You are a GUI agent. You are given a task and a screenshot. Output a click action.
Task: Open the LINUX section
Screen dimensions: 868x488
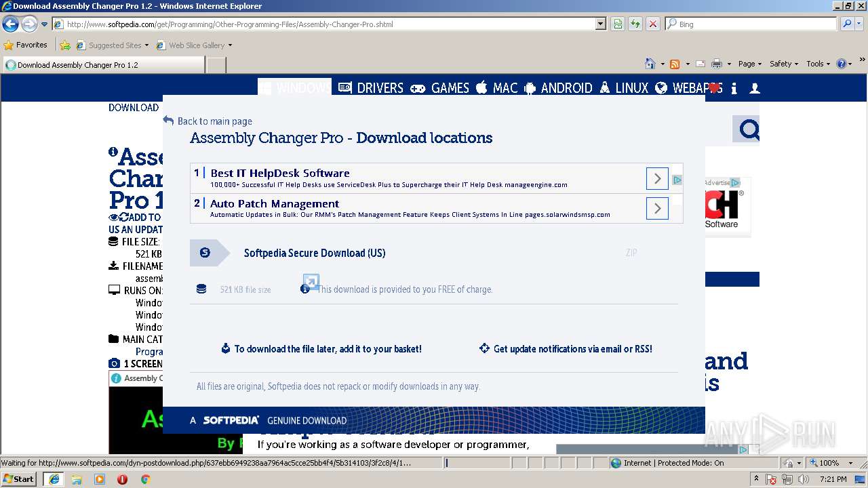pyautogui.click(x=624, y=87)
